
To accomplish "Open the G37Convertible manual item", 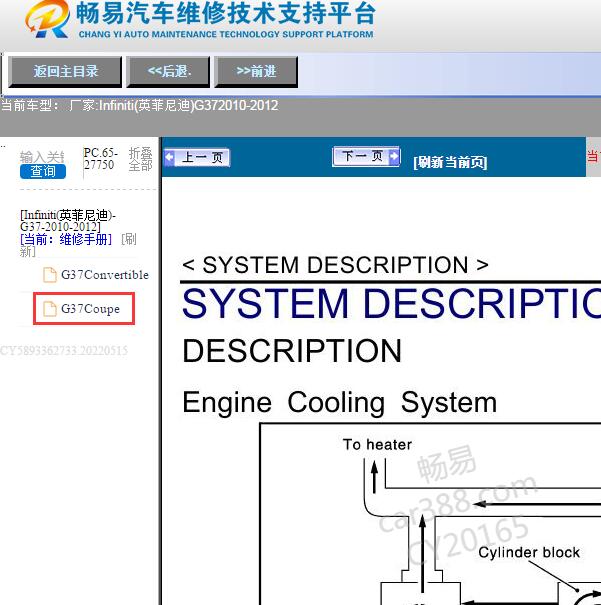I will click(105, 275).
